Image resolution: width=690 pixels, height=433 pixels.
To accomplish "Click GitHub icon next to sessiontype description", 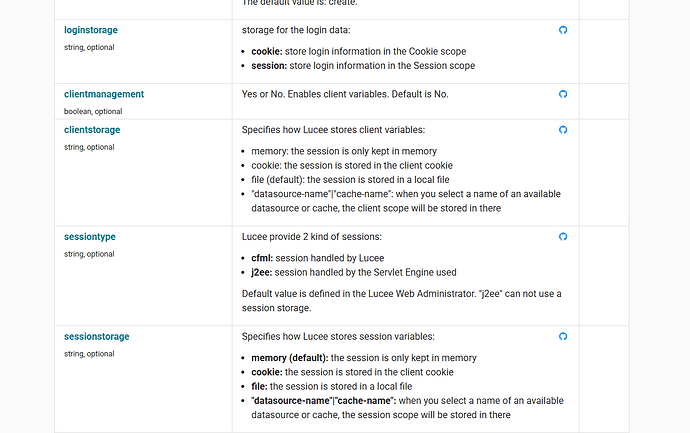I will (x=563, y=237).
